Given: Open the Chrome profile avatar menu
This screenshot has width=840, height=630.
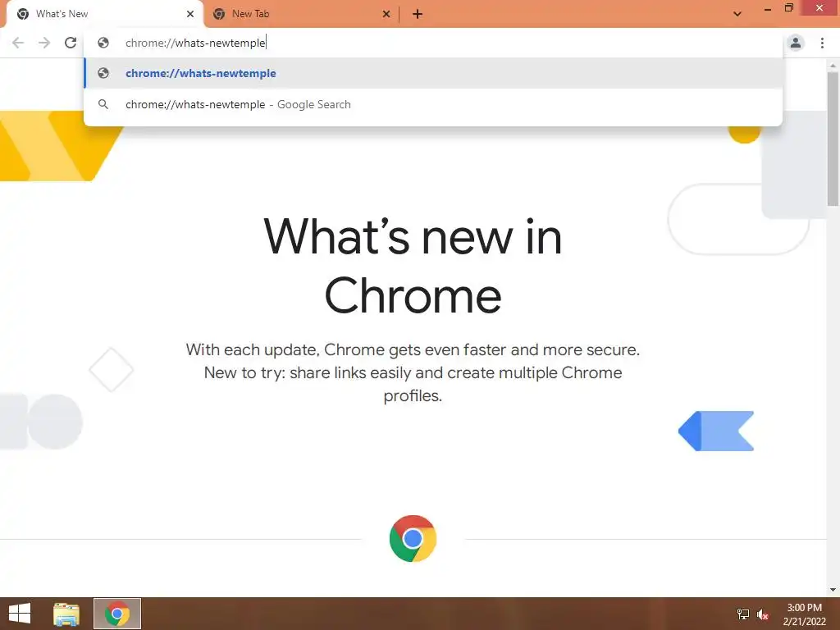Looking at the screenshot, I should (x=796, y=43).
